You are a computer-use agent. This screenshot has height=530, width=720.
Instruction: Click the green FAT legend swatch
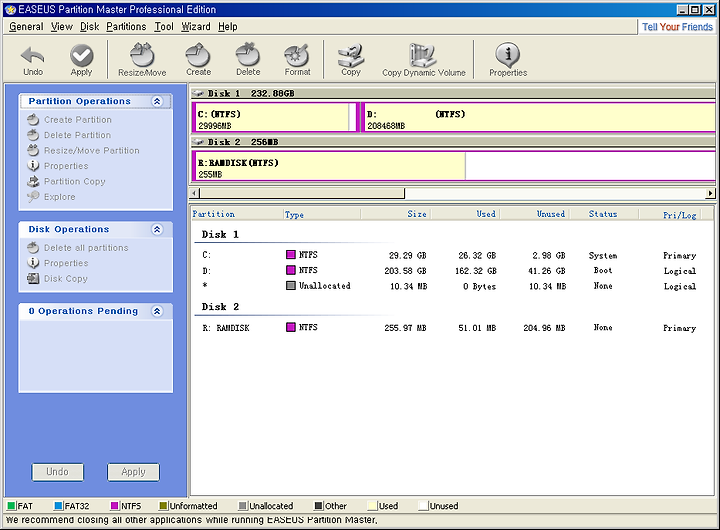point(11,506)
